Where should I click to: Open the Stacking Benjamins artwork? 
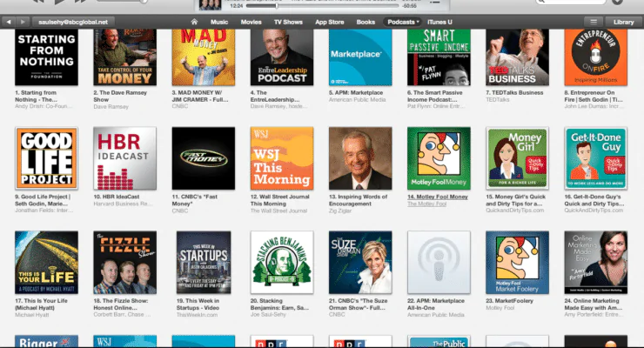[x=282, y=262]
